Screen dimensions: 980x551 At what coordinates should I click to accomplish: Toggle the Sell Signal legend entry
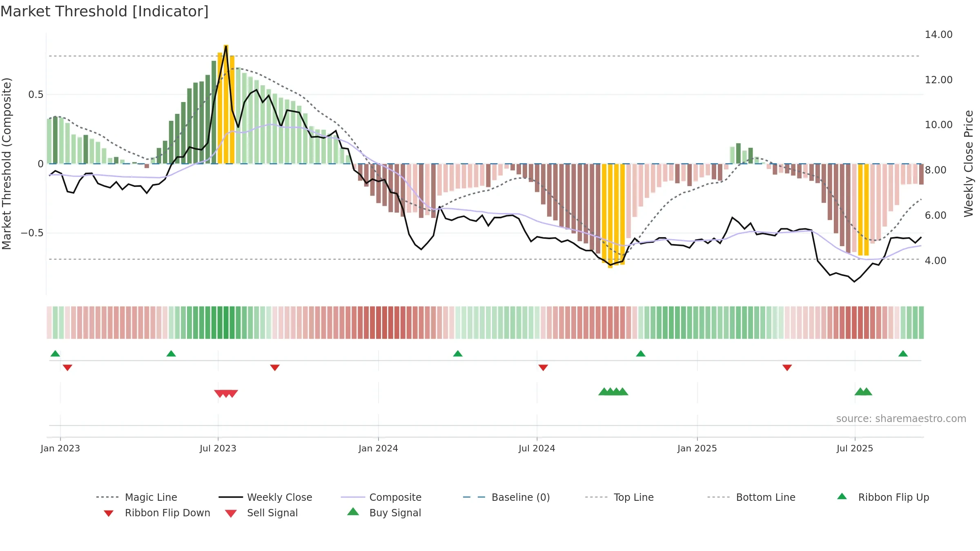[x=261, y=513]
